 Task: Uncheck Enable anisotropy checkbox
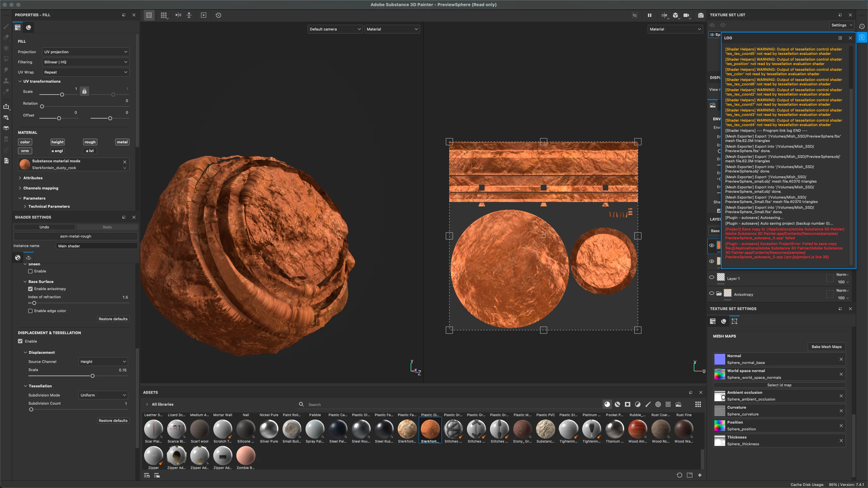tap(31, 289)
